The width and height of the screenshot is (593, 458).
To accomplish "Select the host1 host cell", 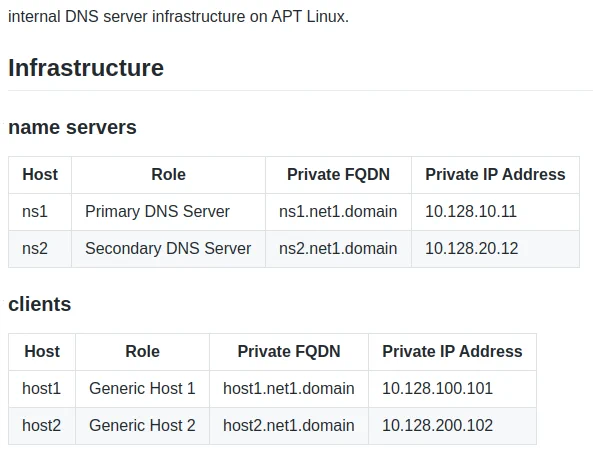I will click(x=42, y=389).
